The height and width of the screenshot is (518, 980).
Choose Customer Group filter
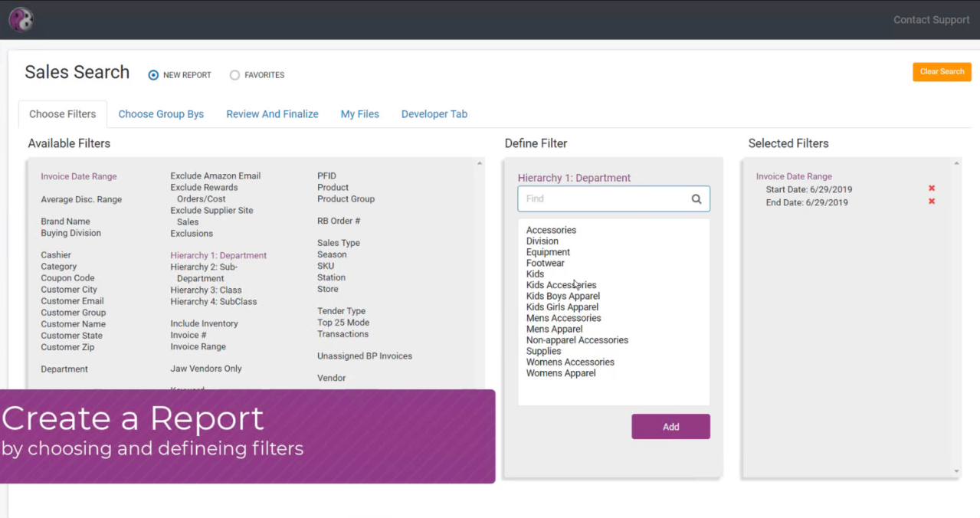tap(74, 313)
